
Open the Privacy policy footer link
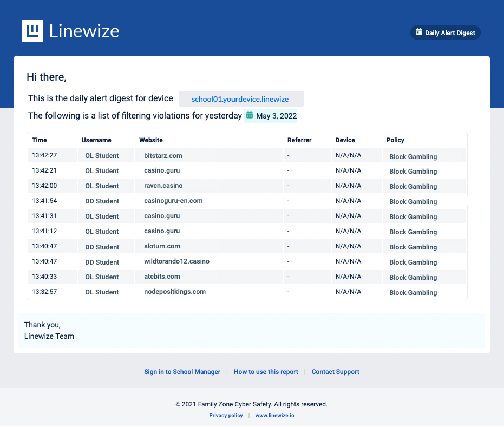coord(226,416)
